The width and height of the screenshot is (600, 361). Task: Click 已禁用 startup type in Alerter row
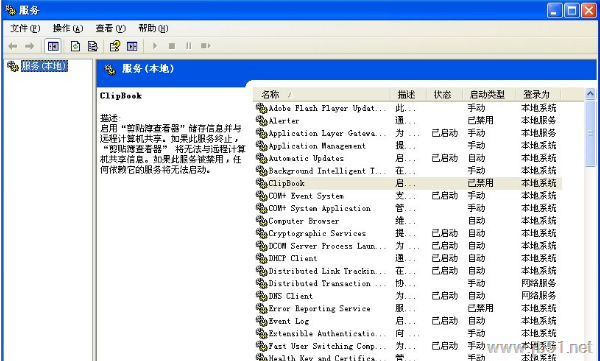pyautogui.click(x=481, y=121)
